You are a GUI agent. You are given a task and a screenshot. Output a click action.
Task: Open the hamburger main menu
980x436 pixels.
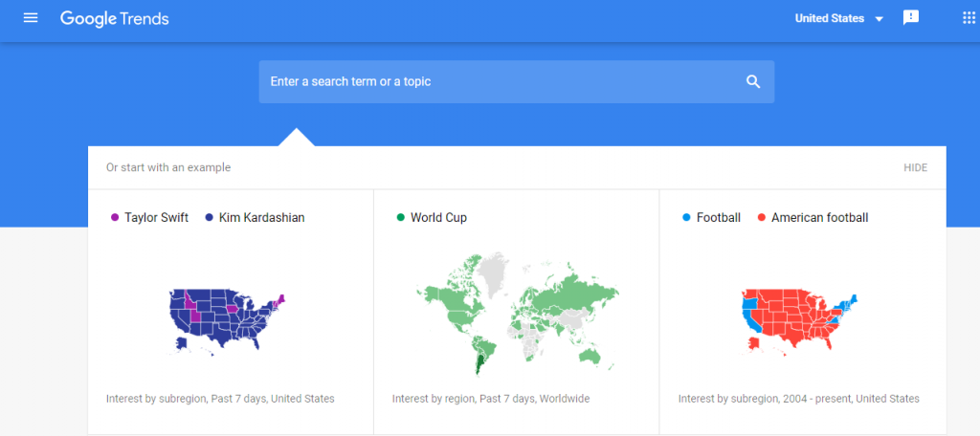pyautogui.click(x=31, y=18)
